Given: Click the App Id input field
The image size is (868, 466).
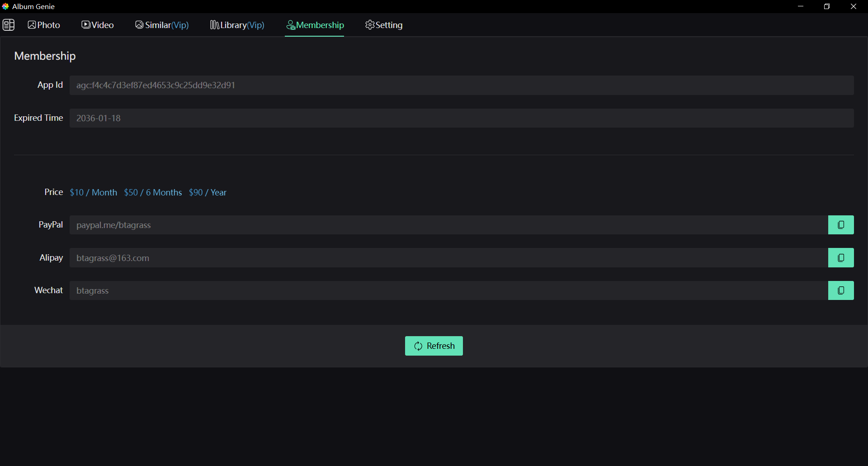Looking at the screenshot, I should (x=461, y=85).
